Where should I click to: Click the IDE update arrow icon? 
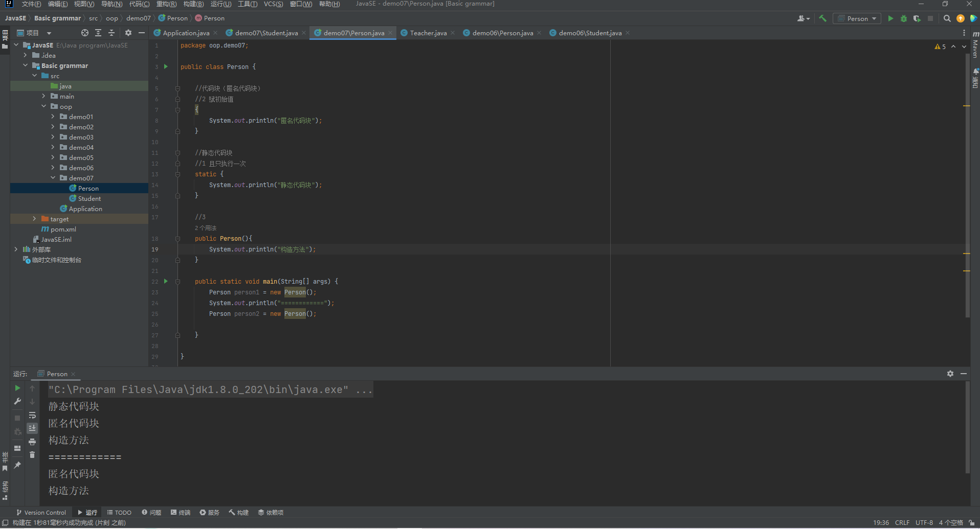961,18
